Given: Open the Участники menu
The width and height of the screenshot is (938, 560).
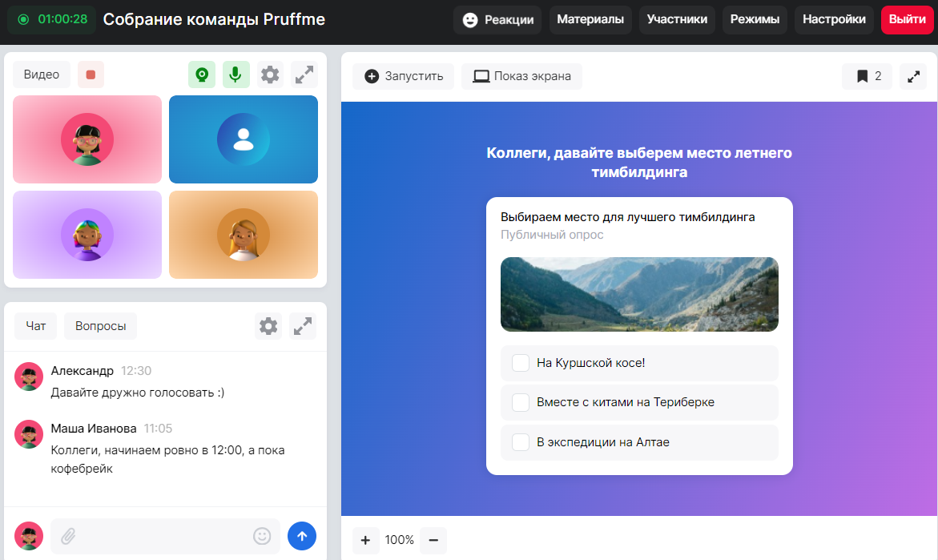Looking at the screenshot, I should tap(677, 20).
